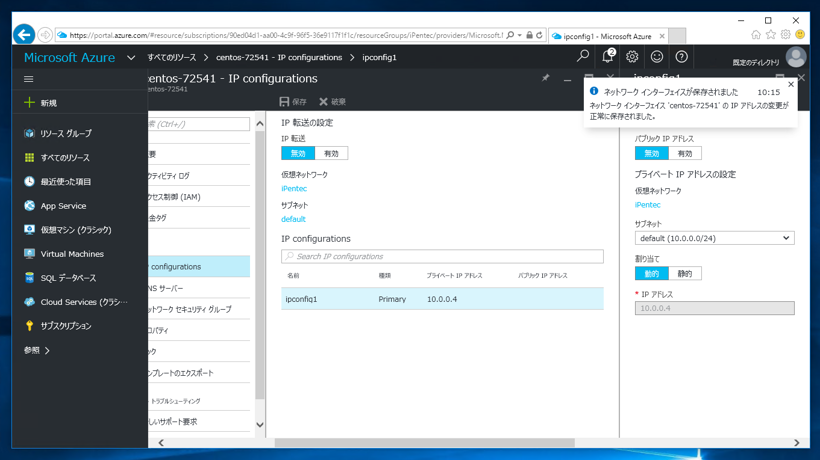Click the Azure portal search magnifier
The height and width of the screenshot is (460, 820).
click(583, 56)
